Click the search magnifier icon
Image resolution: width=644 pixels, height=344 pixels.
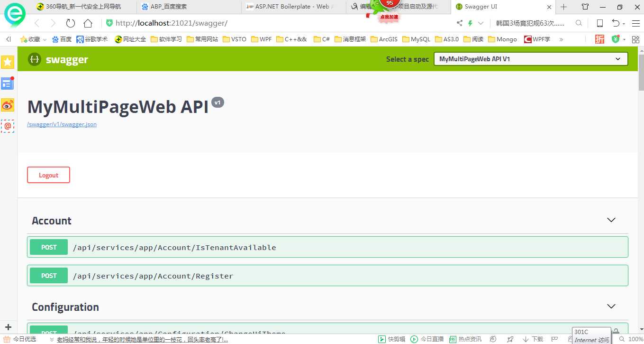pos(579,23)
